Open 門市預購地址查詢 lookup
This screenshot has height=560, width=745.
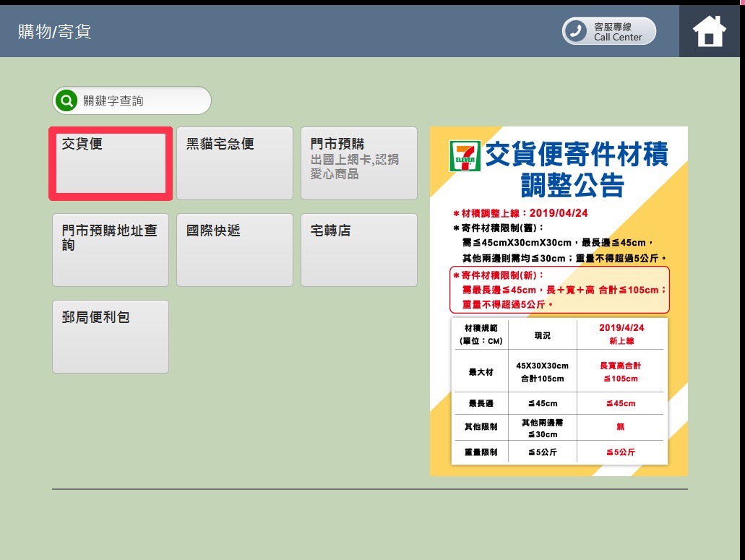[111, 250]
